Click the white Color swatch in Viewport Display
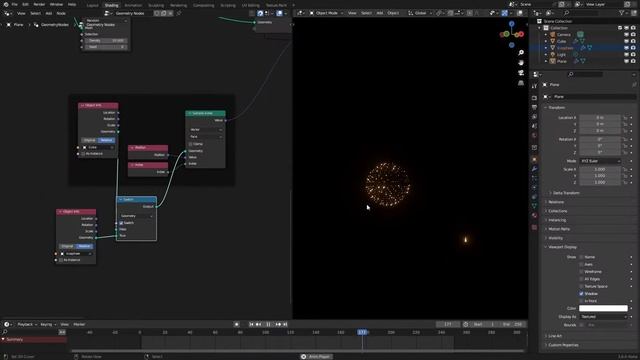This screenshot has width=640, height=360. (603, 308)
